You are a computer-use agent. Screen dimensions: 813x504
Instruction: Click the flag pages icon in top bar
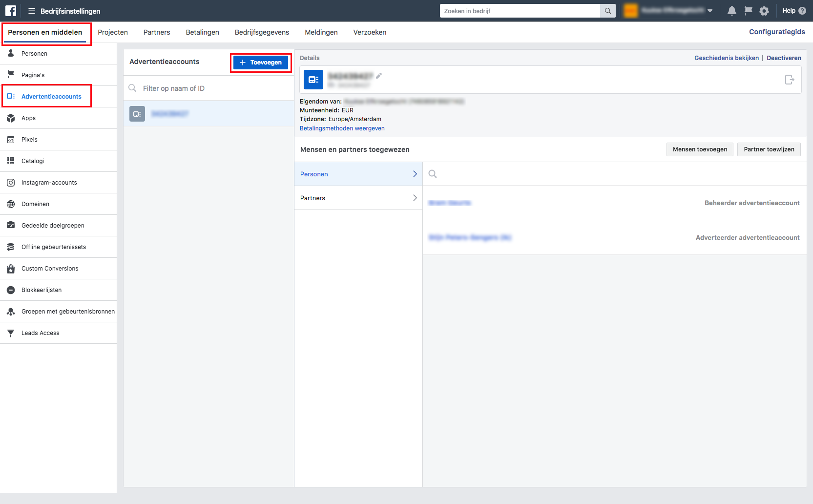[748, 11]
